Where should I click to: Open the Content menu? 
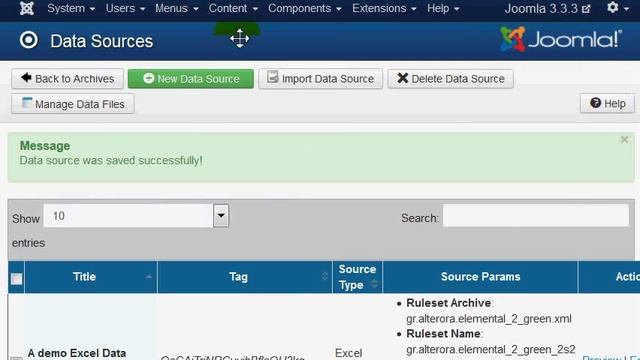pos(233,8)
